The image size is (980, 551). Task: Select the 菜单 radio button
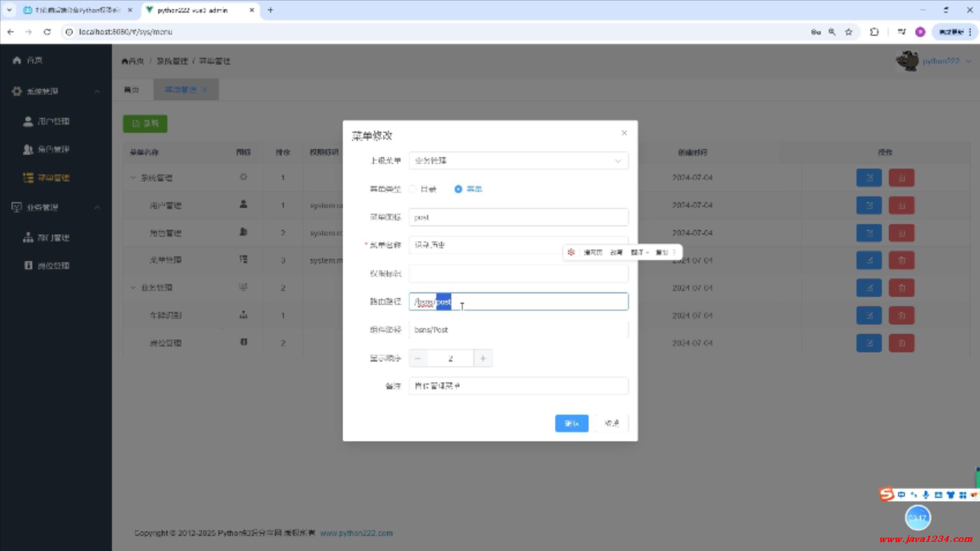(x=458, y=189)
